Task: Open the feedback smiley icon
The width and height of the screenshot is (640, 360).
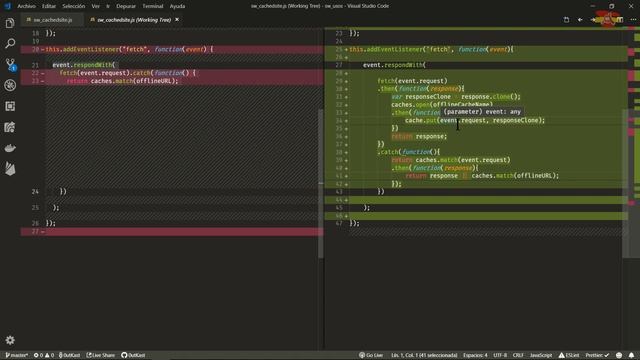Action: tap(619, 355)
